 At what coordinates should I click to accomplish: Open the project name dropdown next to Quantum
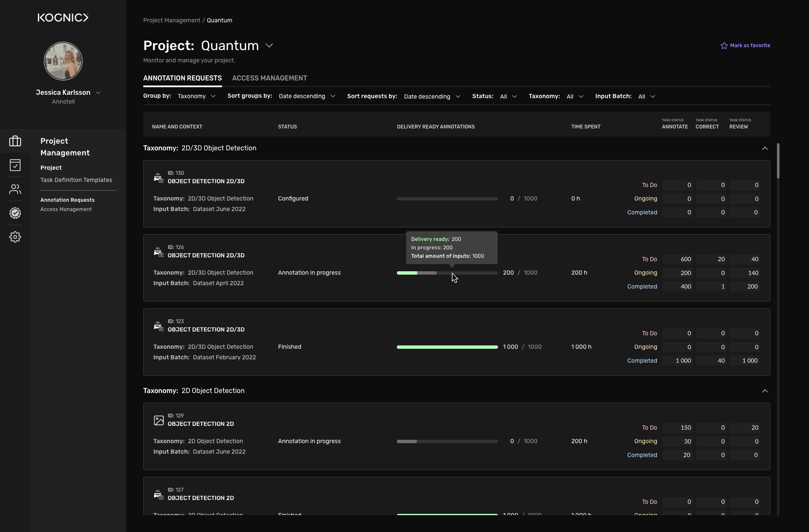269,45
